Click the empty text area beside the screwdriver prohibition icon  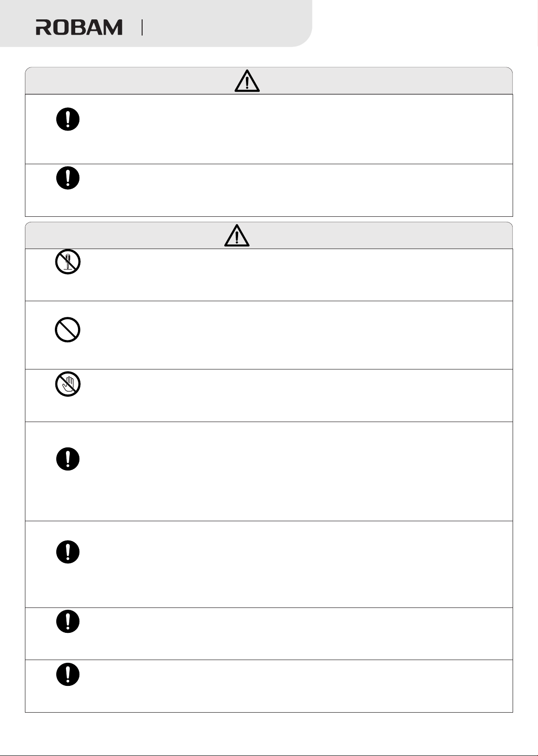[x=295, y=275]
